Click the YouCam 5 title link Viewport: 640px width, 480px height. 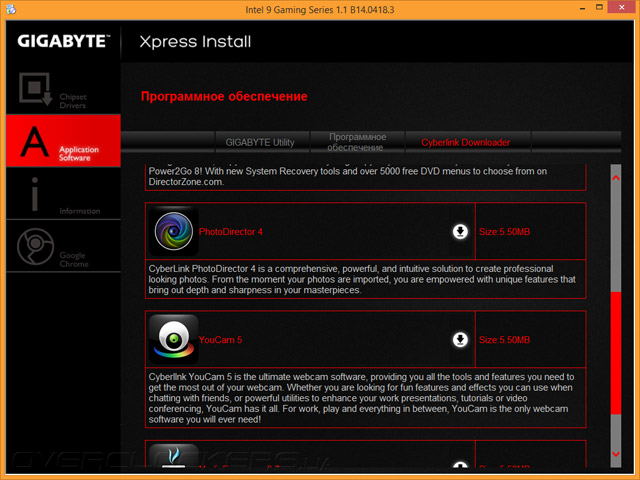point(220,340)
